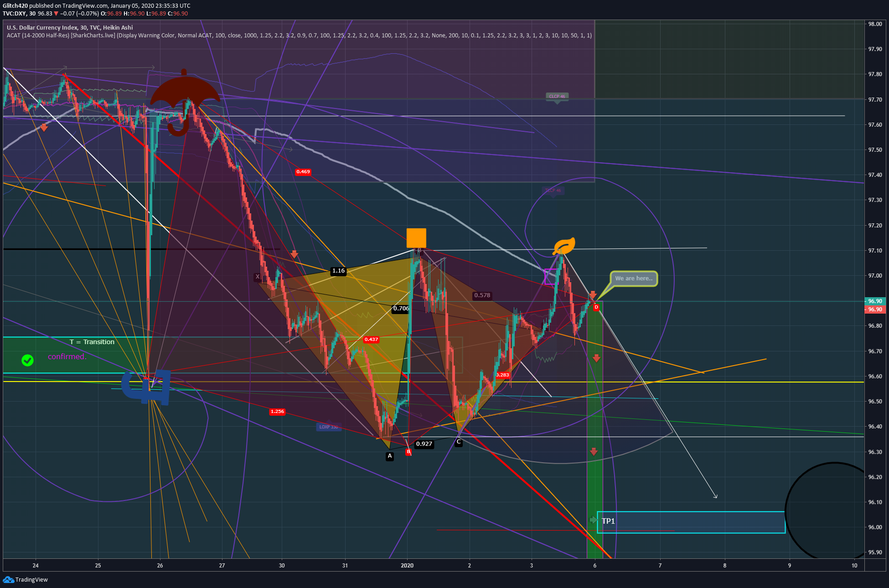Select harmonic pattern point A
The image size is (889, 588).
390,456
